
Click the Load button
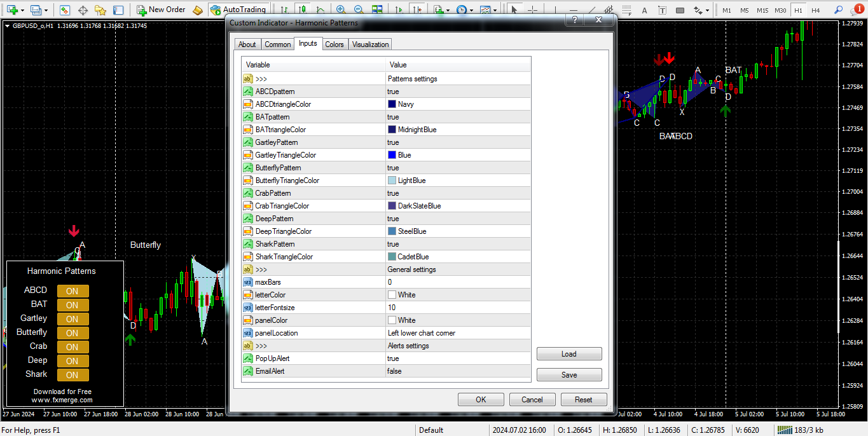[568, 354]
